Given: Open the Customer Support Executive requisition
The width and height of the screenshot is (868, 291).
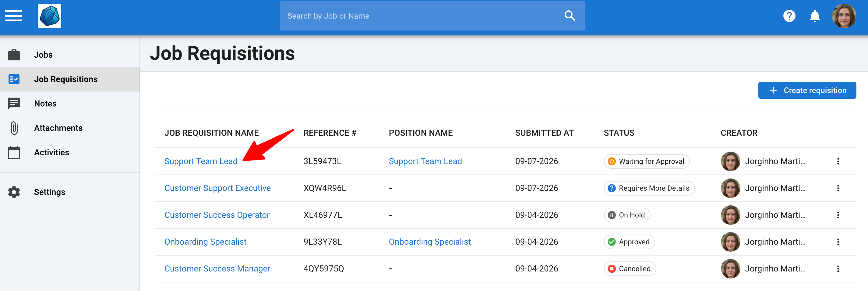Looking at the screenshot, I should coord(217,188).
